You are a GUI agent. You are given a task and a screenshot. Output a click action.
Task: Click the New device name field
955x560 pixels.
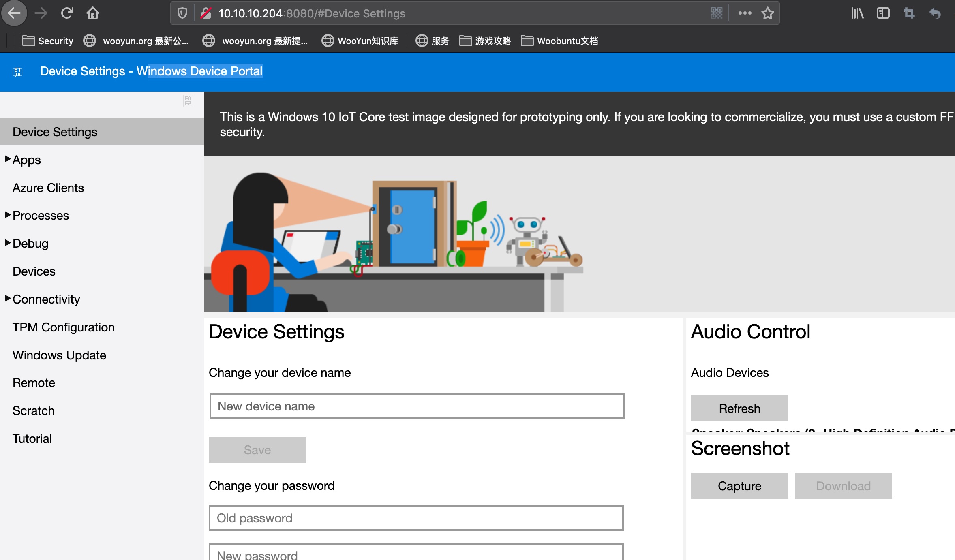(x=417, y=406)
